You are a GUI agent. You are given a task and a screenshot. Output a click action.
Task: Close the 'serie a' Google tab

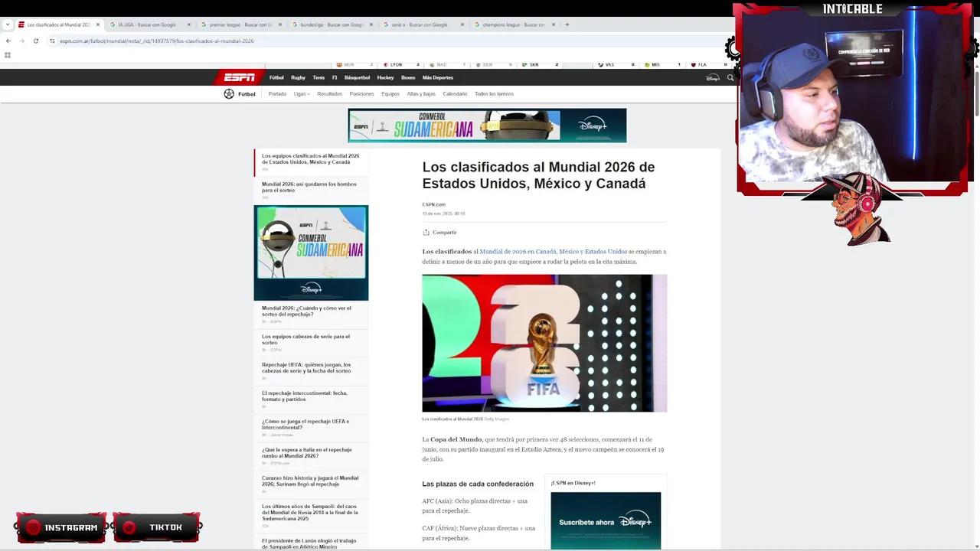462,24
